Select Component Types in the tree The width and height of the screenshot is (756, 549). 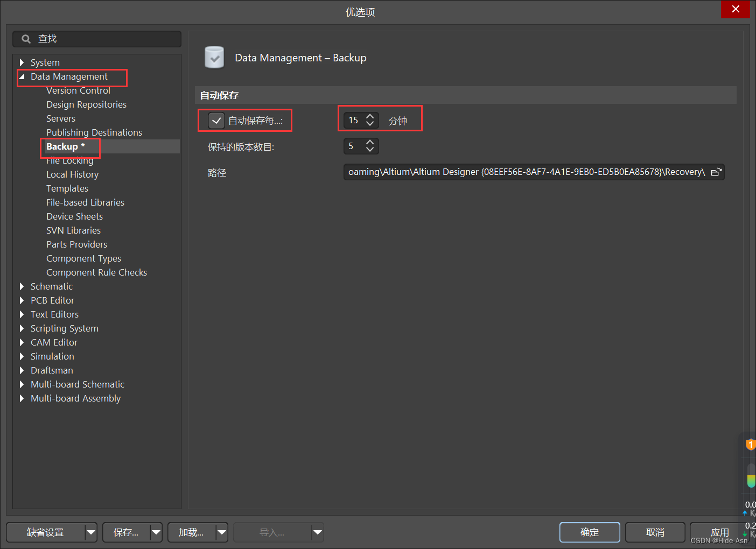coord(83,258)
